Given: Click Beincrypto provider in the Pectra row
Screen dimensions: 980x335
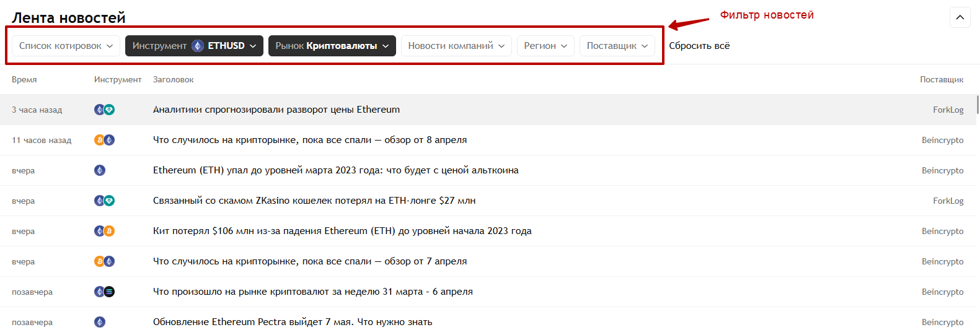Looking at the screenshot, I should pyautogui.click(x=943, y=322).
